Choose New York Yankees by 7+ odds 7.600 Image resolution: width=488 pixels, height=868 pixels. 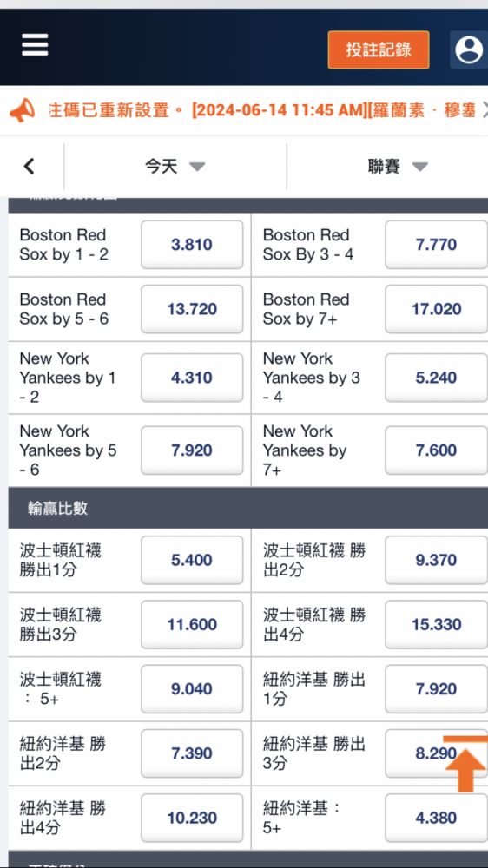(437, 450)
